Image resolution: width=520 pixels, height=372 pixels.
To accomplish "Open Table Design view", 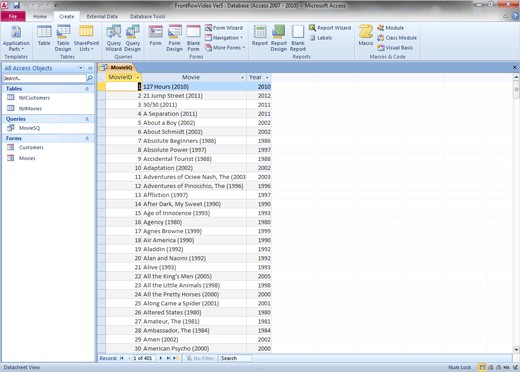I will [x=63, y=38].
